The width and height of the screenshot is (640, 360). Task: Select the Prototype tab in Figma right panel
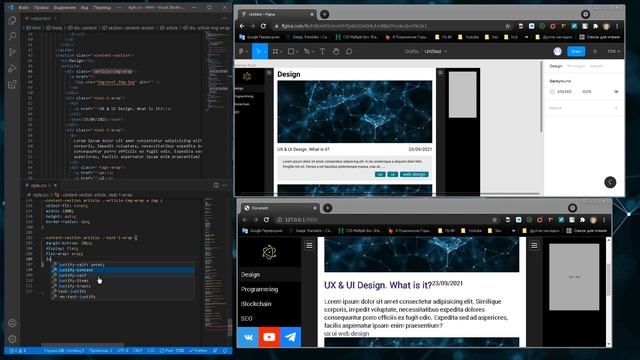click(x=576, y=66)
